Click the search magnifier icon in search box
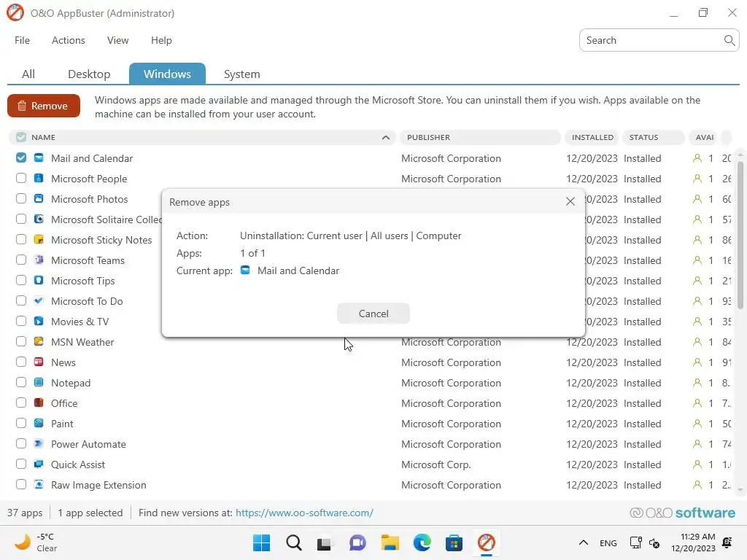The width and height of the screenshot is (747, 560). [x=729, y=41]
